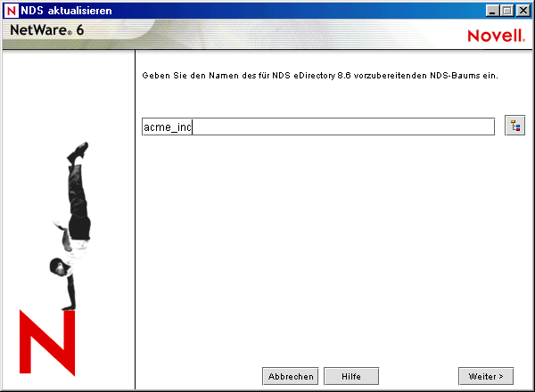Click the NDS tree name input field

[318, 127]
